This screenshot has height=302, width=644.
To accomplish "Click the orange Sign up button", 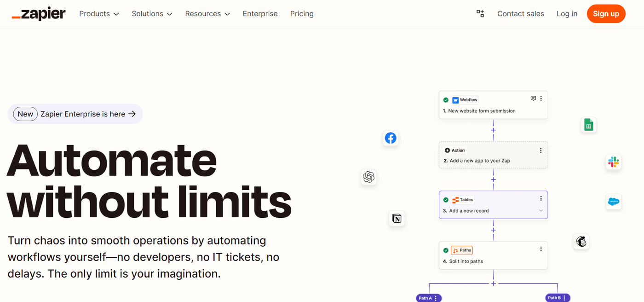I will pos(606,14).
